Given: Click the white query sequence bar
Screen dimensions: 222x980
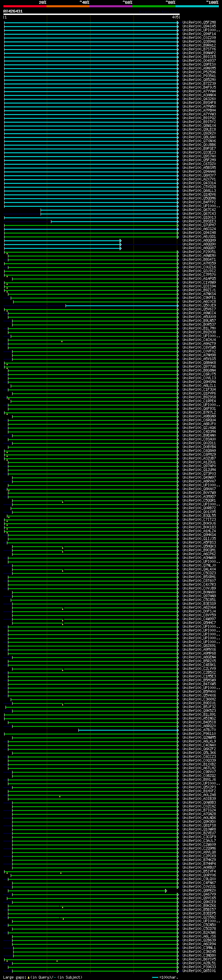Looking at the screenshot, I should pyautogui.click(x=92, y=15).
